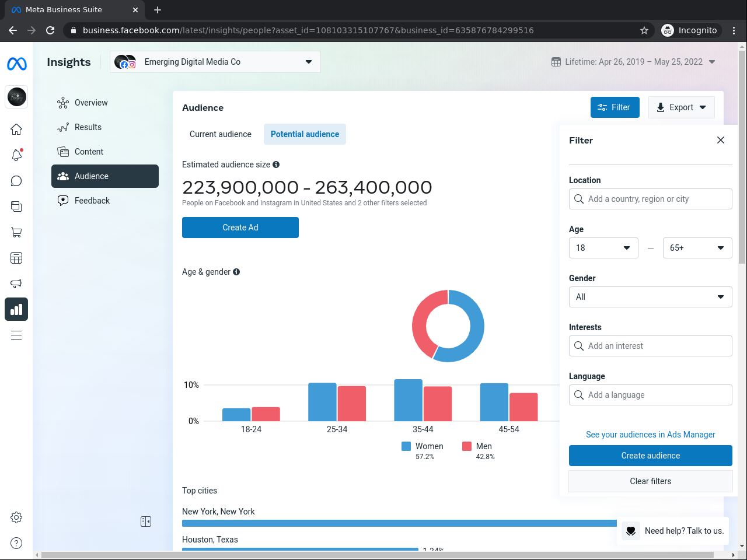Viewport: 747px width, 560px height.
Task: Select Potential audience tab
Action: point(305,134)
